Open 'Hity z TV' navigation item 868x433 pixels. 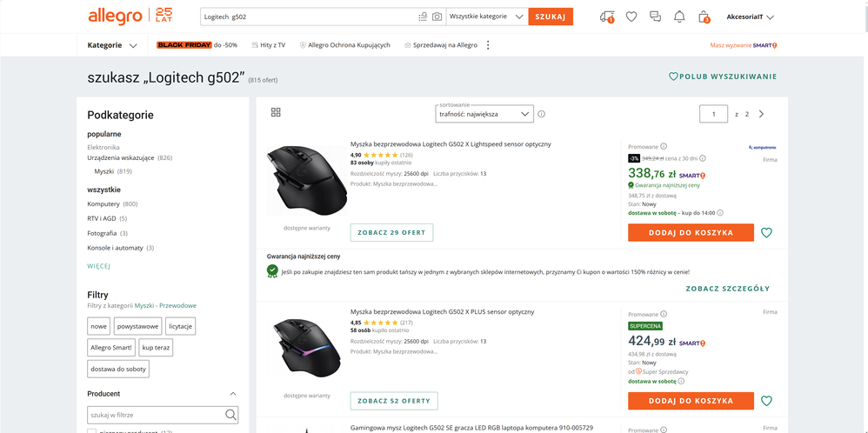268,45
